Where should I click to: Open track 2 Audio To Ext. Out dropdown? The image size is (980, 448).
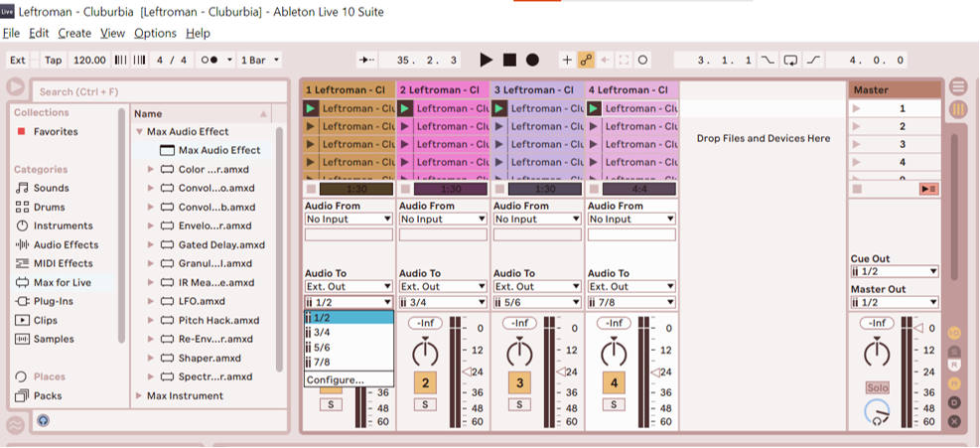pos(443,286)
